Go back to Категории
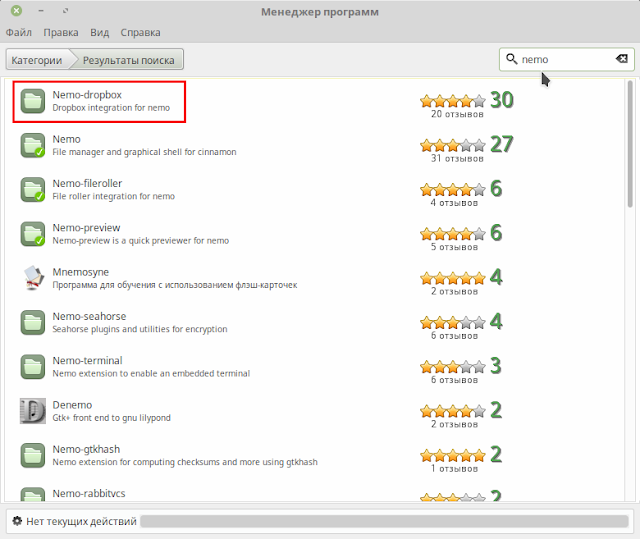This screenshot has width=640, height=539. [37, 60]
